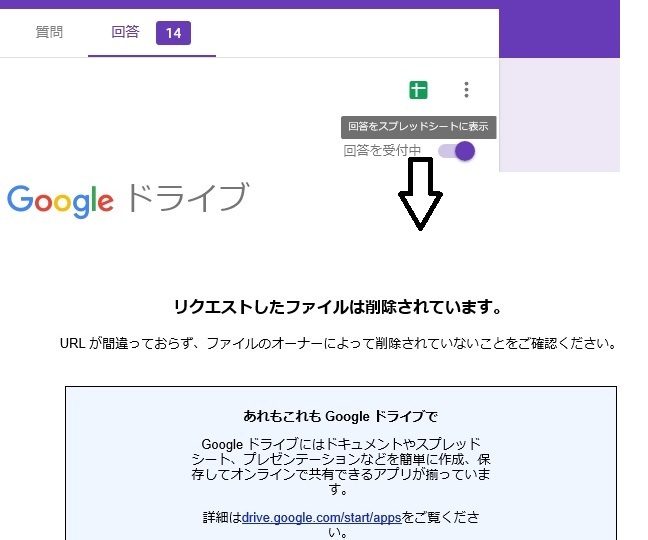Click the heading あれもこれも Google ドライブで
The height and width of the screenshot is (540, 648).
[340, 416]
